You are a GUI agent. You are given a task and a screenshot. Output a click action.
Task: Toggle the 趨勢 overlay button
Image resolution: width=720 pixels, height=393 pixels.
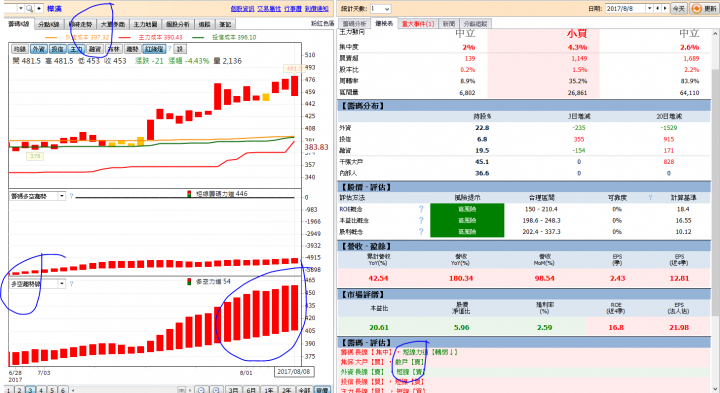tap(132, 49)
